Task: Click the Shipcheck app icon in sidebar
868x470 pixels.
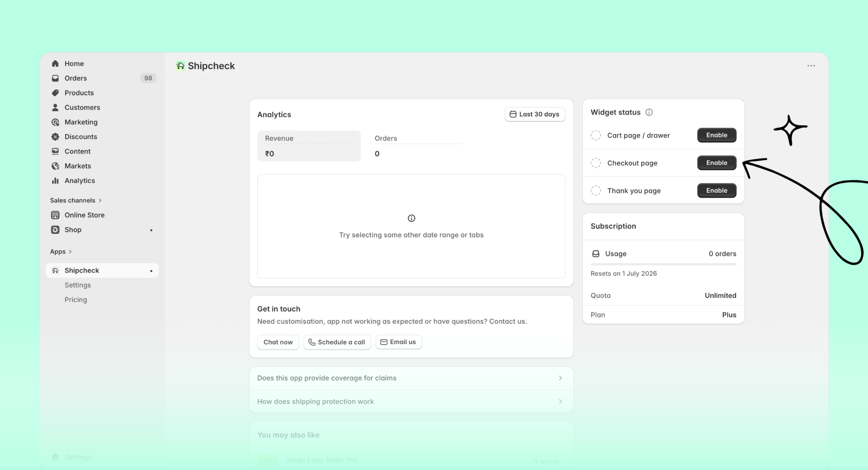Action: pos(55,270)
